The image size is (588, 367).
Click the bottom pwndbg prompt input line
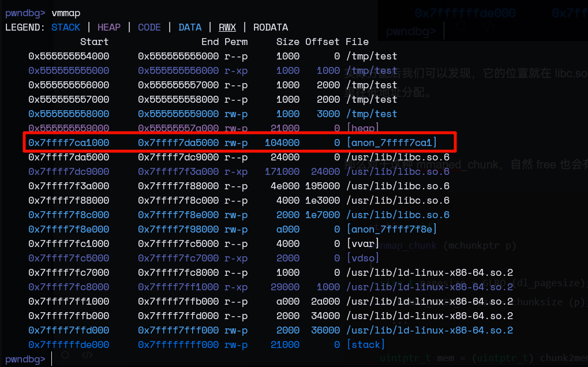point(173,359)
